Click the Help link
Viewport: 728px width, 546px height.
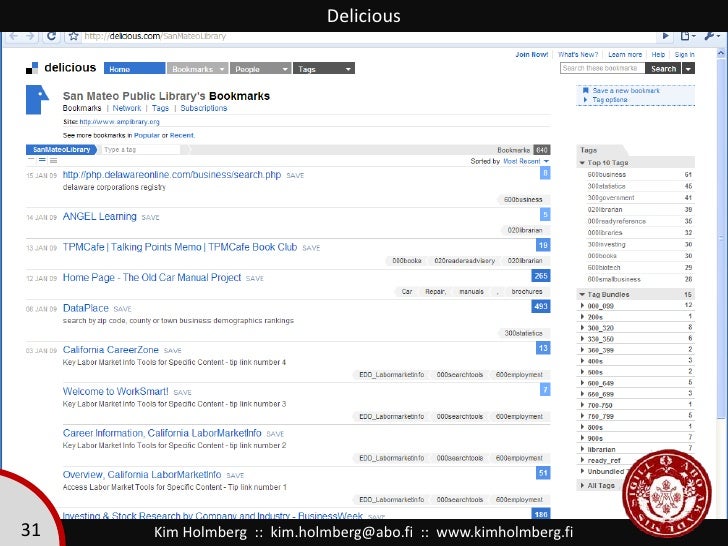pyautogui.click(x=658, y=55)
